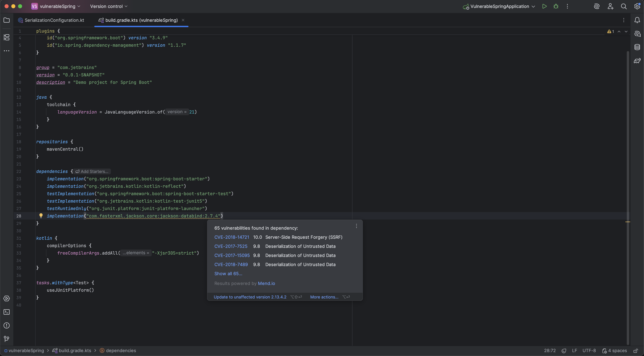The image size is (644, 356).
Task: Open the Version control dropdown
Action: click(109, 7)
